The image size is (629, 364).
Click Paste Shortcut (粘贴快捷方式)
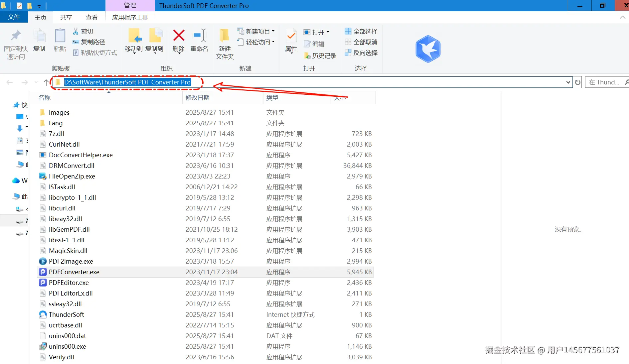coord(95,53)
